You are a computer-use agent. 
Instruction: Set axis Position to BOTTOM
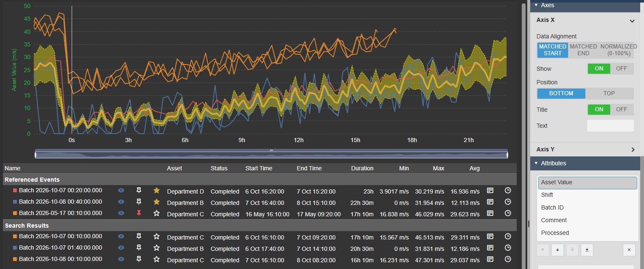[561, 94]
